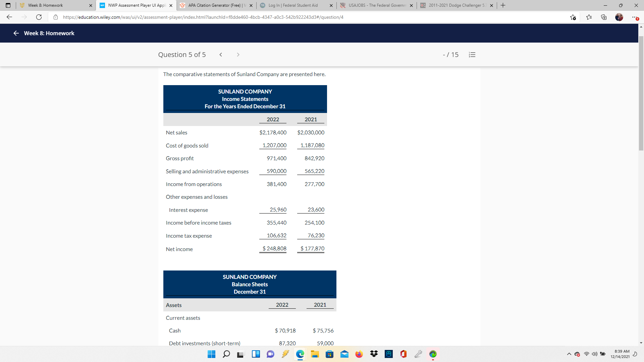Open Microsoft Store from the taskbar
The width and height of the screenshot is (644, 362).
click(x=329, y=354)
